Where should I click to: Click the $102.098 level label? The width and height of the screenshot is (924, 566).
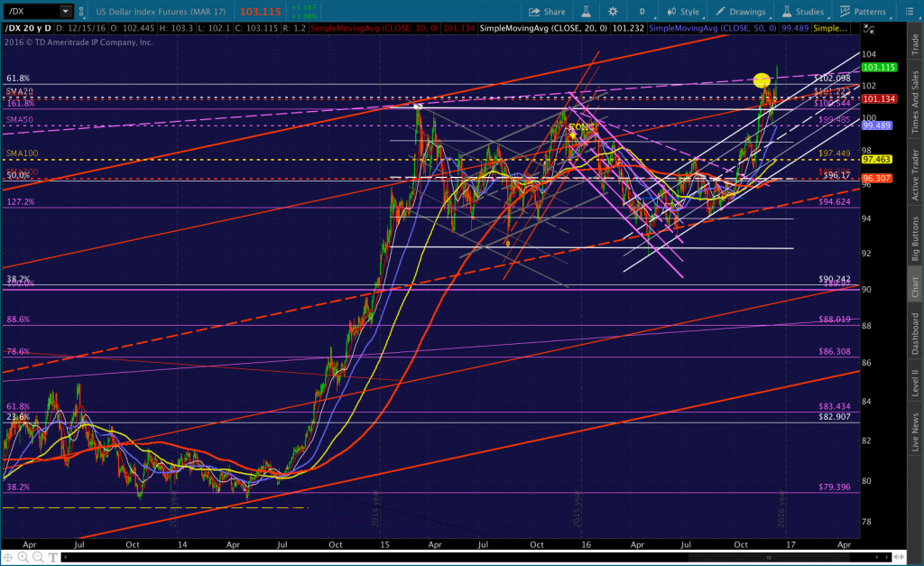832,78
